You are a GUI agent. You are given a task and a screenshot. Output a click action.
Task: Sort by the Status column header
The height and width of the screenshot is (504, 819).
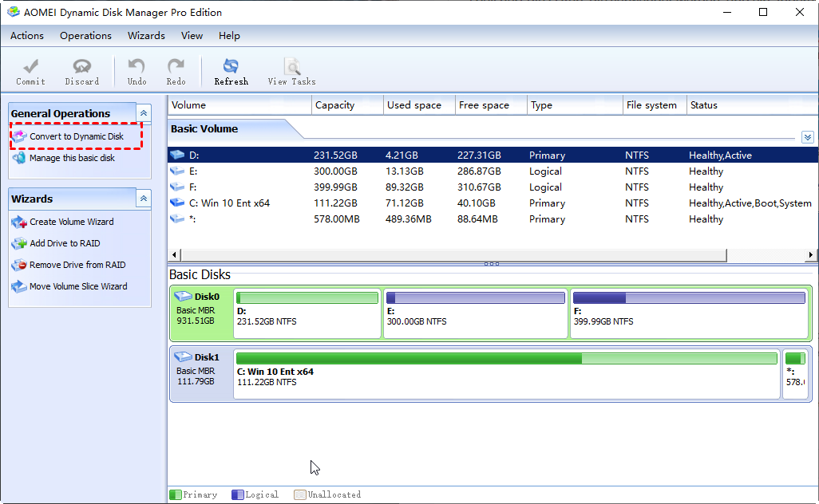tap(752, 105)
